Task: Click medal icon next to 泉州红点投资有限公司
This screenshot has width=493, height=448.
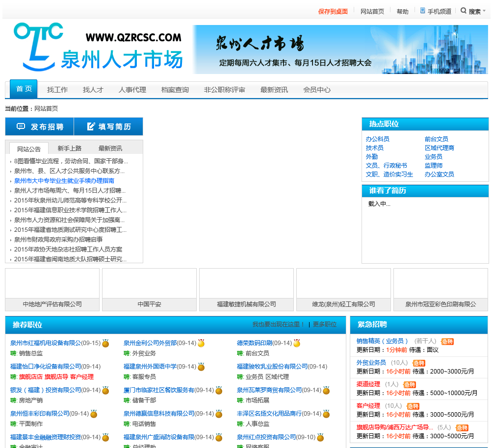Action: point(320,437)
